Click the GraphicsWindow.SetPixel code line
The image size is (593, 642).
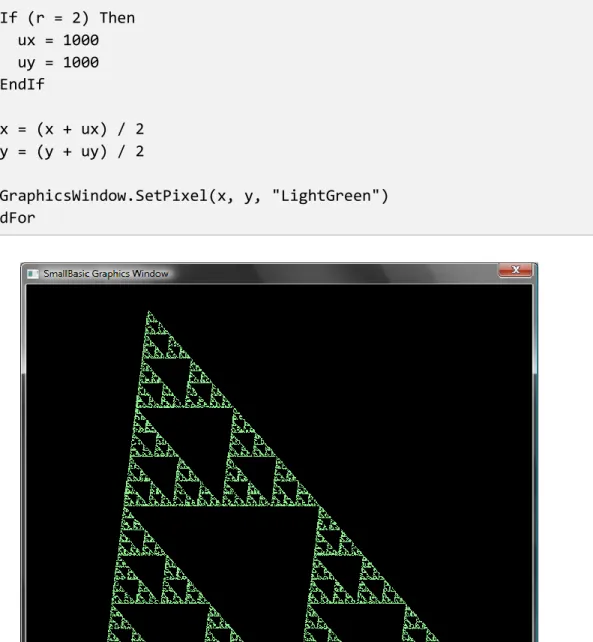pyautogui.click(x=194, y=196)
